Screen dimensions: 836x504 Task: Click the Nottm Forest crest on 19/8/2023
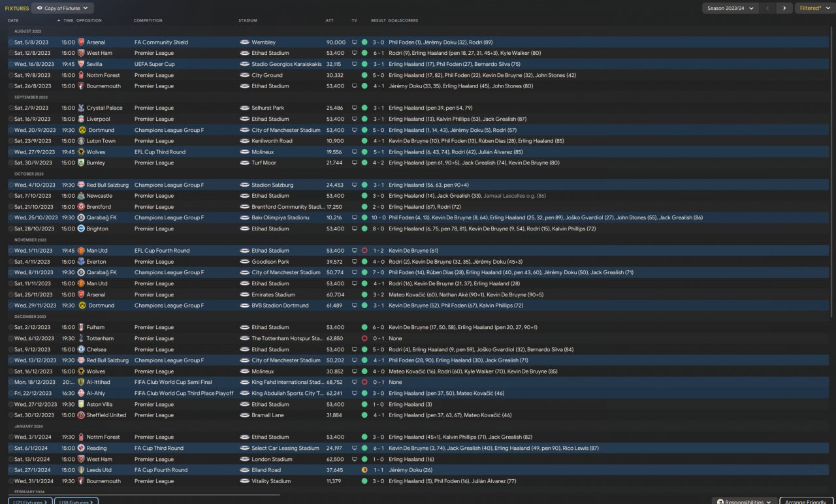point(81,75)
